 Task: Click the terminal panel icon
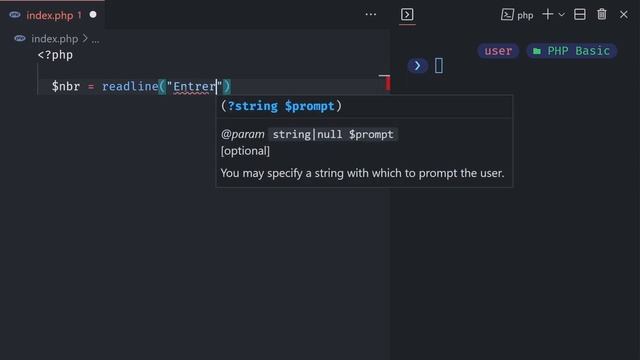click(407, 15)
